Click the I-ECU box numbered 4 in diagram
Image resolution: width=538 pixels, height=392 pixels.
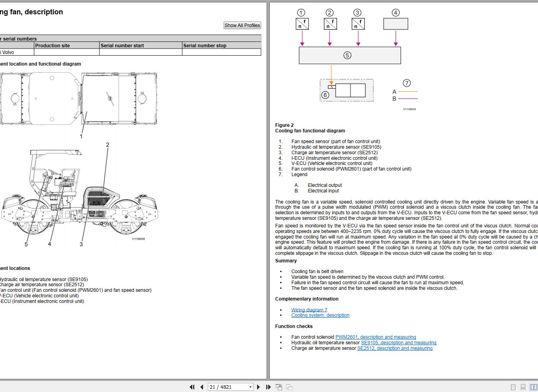pos(395,24)
